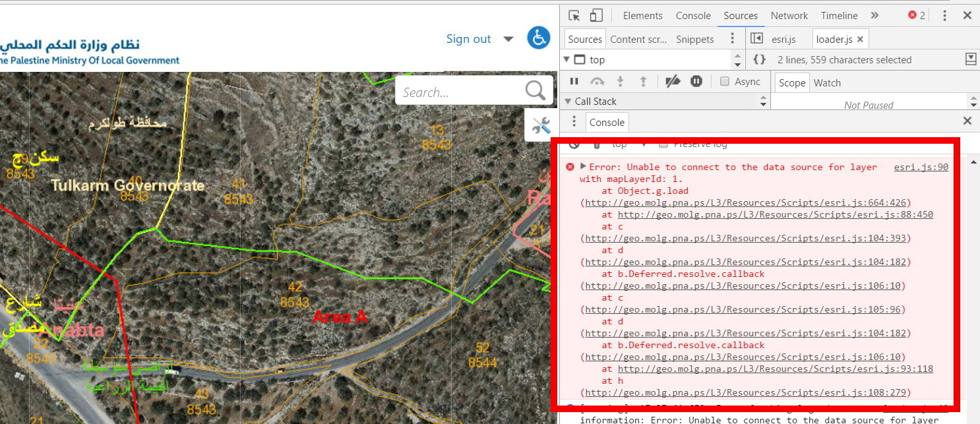Viewport: 980px width, 424px height.
Task: Click the Step into debugger button
Action: tap(620, 82)
